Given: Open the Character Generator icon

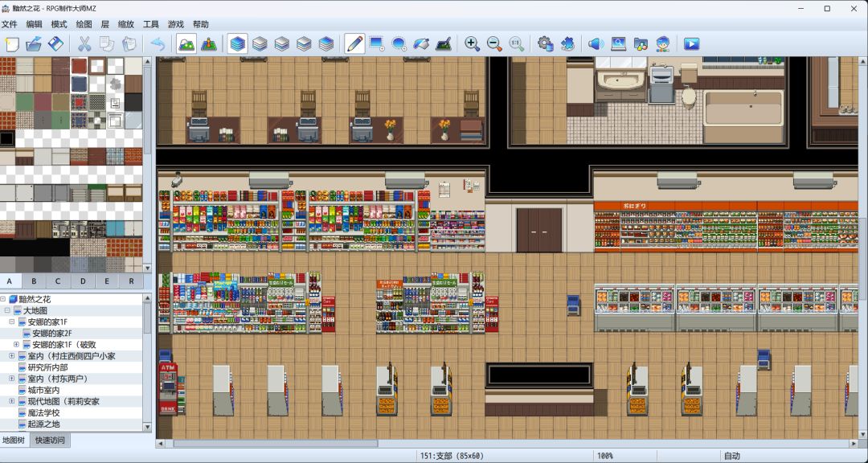Looking at the screenshot, I should click(663, 44).
